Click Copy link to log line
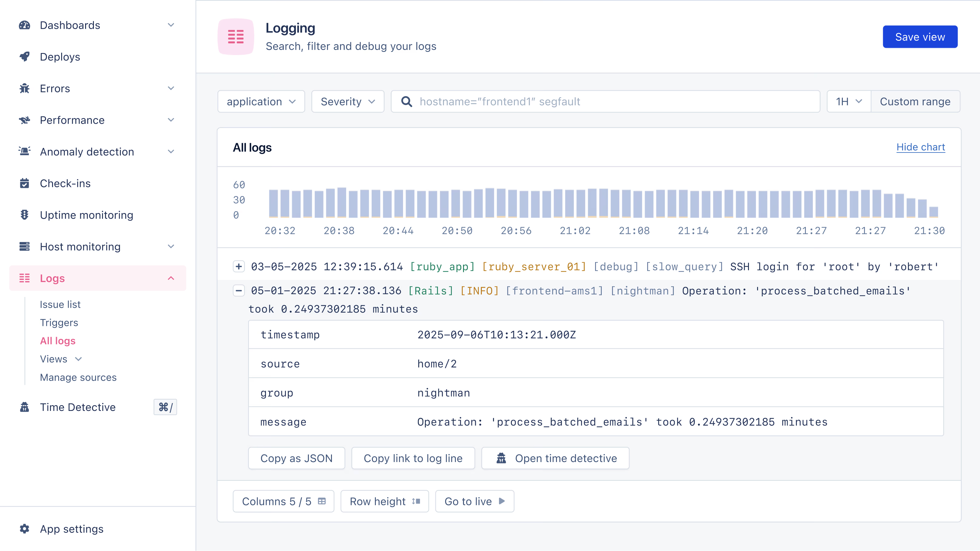The image size is (980, 551). tap(413, 458)
